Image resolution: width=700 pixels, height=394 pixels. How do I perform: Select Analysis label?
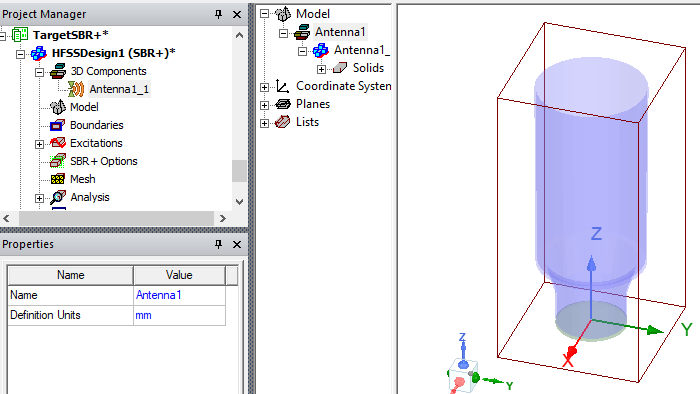point(90,197)
